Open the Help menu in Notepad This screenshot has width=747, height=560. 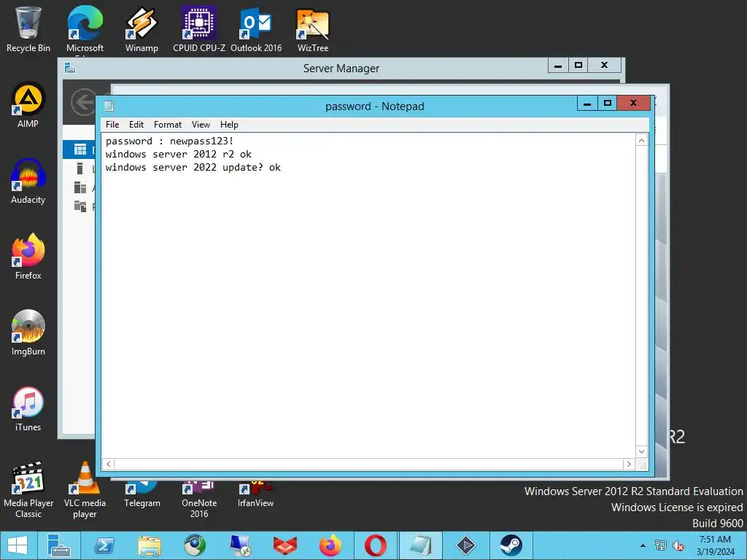tap(229, 125)
